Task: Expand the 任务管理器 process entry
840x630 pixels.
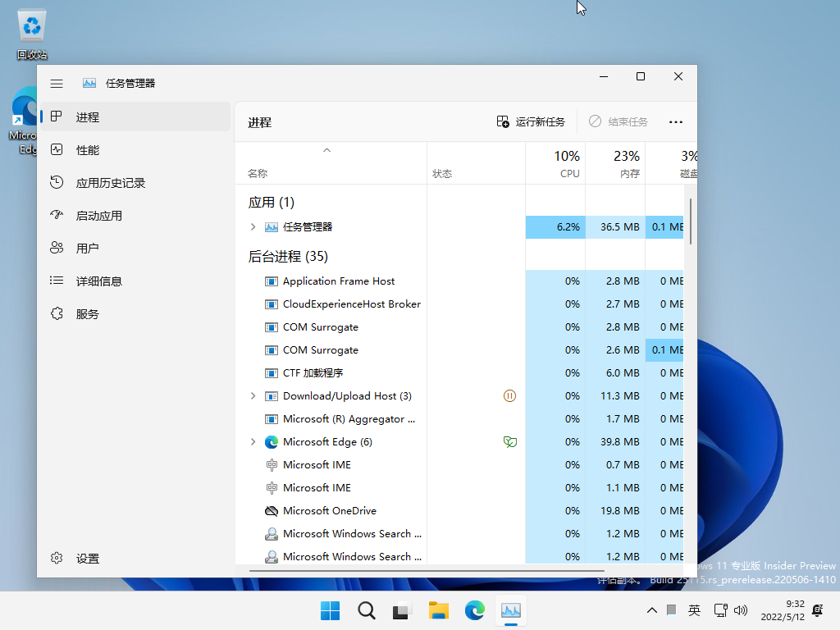Action: click(253, 227)
